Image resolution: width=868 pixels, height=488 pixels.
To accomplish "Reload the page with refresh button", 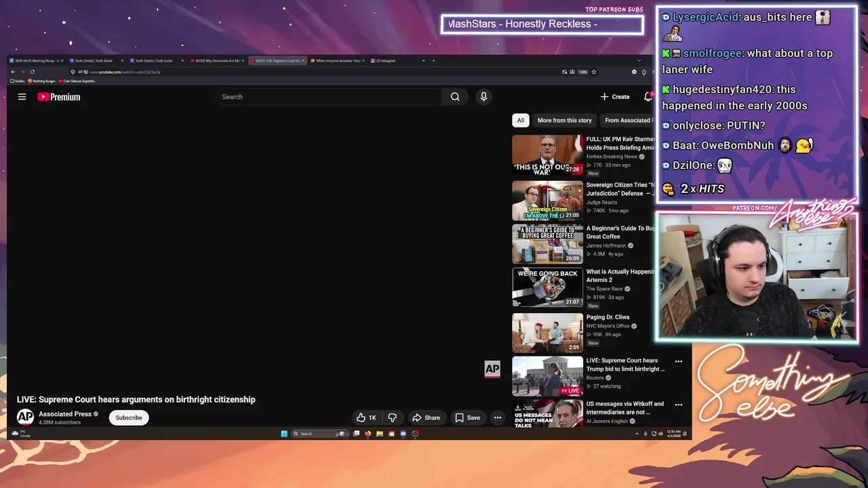I will pos(32,72).
